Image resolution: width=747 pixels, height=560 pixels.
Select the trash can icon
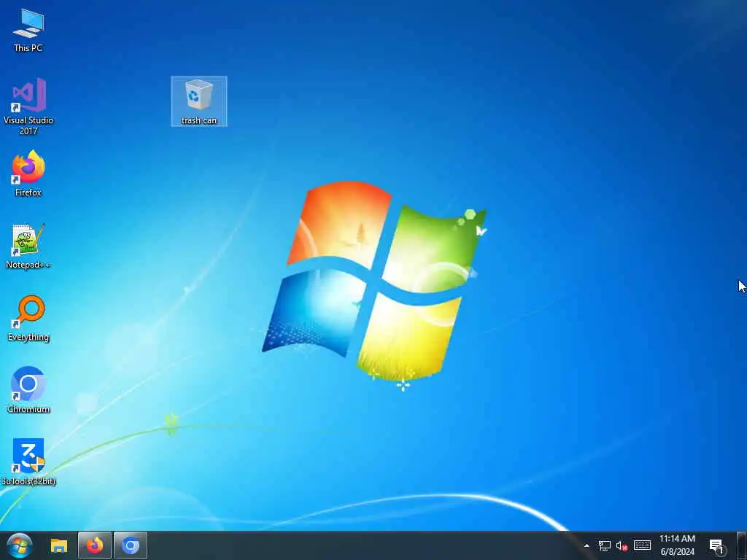[198, 101]
